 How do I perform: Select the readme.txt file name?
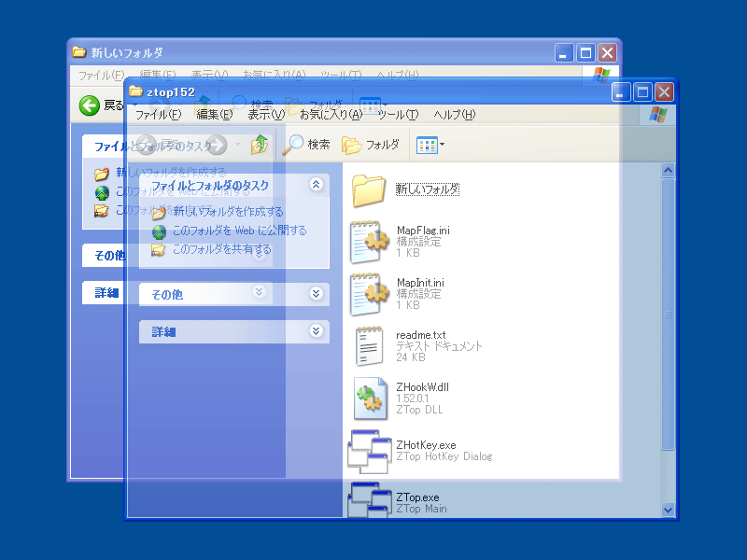(421, 335)
